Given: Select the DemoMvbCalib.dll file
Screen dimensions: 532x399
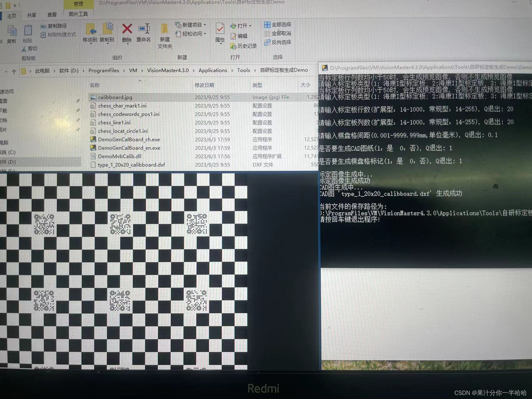Looking at the screenshot, I should 120,156.
